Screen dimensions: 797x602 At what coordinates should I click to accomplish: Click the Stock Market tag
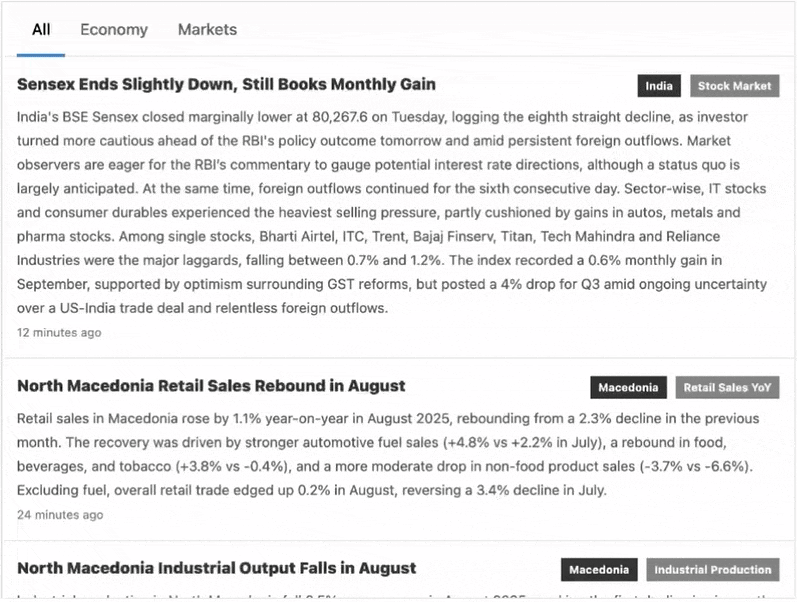pyautogui.click(x=734, y=86)
